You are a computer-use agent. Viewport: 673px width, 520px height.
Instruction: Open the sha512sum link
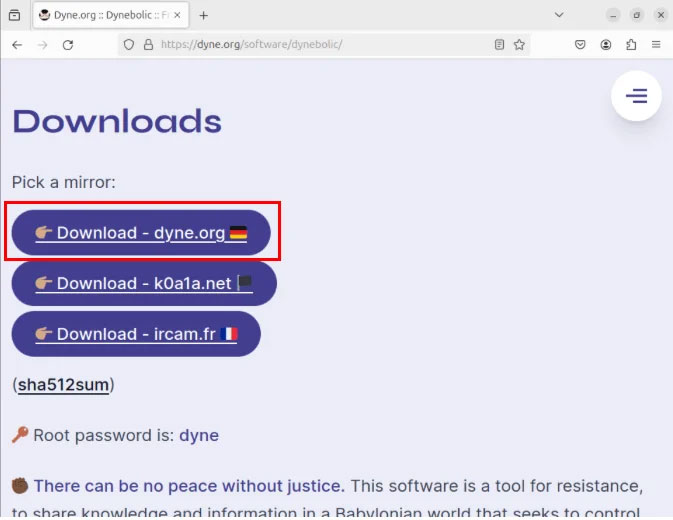[x=63, y=384]
